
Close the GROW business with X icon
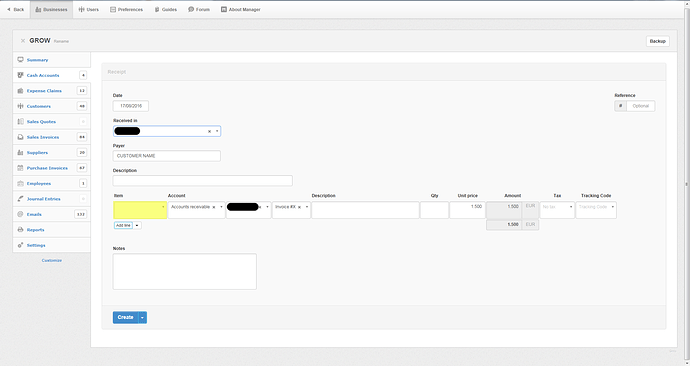(23, 41)
